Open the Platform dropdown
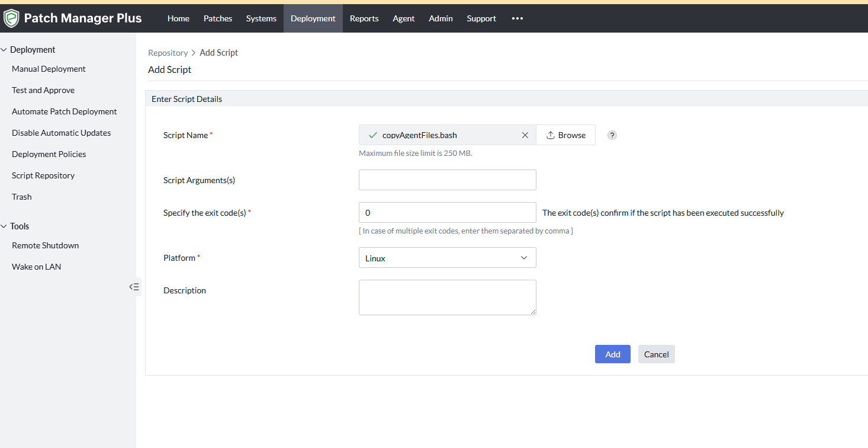Viewport: 868px width, 448px height. click(x=447, y=258)
